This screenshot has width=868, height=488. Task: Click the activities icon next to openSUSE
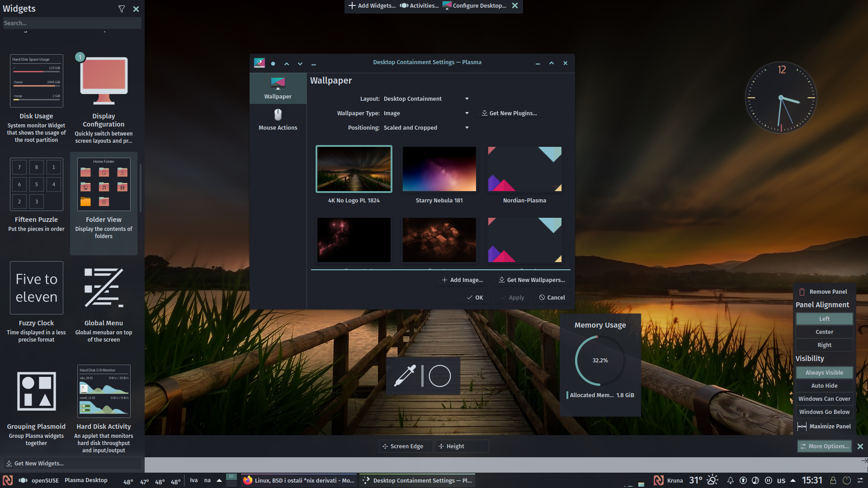tap(23, 480)
